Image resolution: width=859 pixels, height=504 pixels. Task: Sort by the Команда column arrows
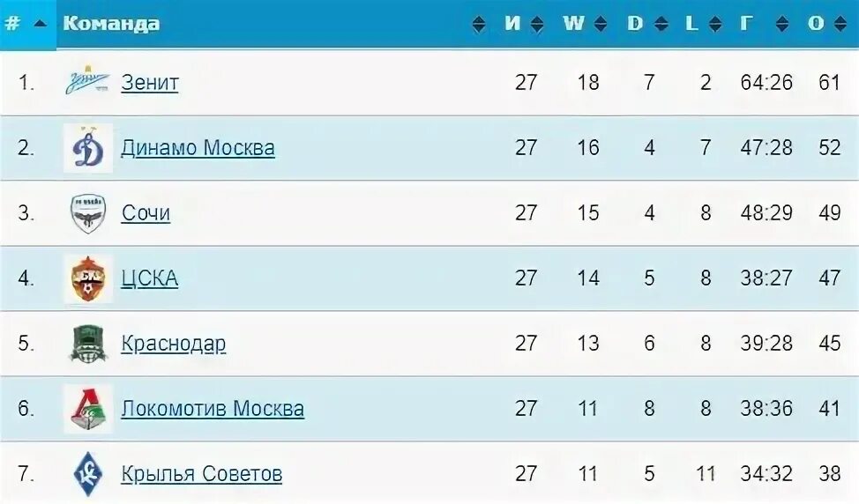[479, 24]
